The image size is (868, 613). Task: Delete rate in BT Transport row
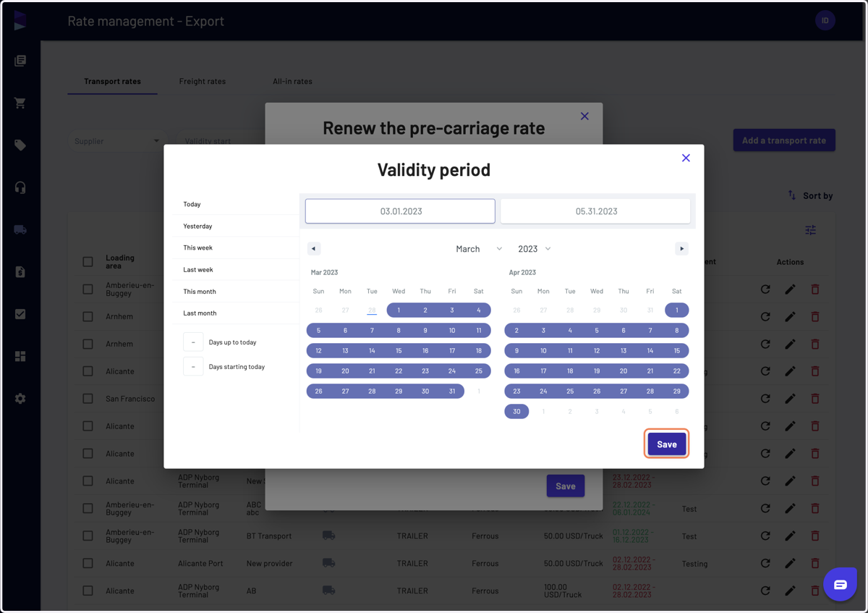click(x=815, y=536)
